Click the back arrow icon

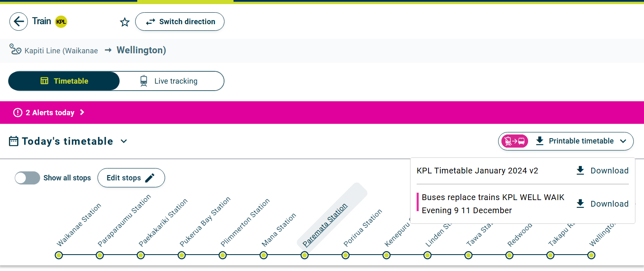pos(18,21)
